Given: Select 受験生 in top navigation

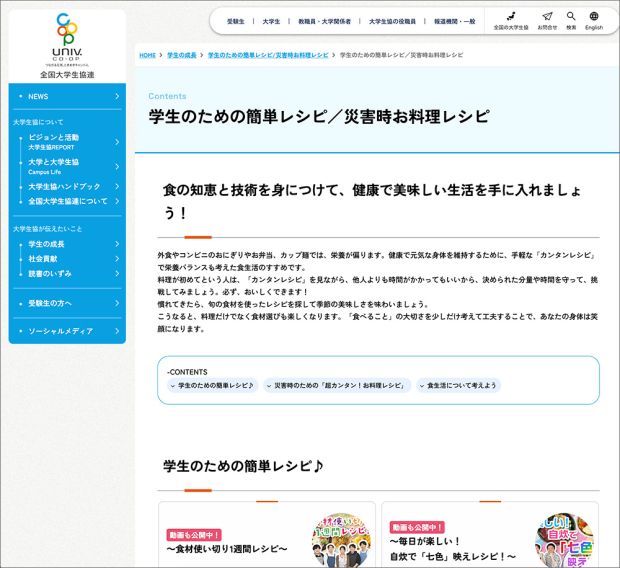Looking at the screenshot, I should point(236,21).
